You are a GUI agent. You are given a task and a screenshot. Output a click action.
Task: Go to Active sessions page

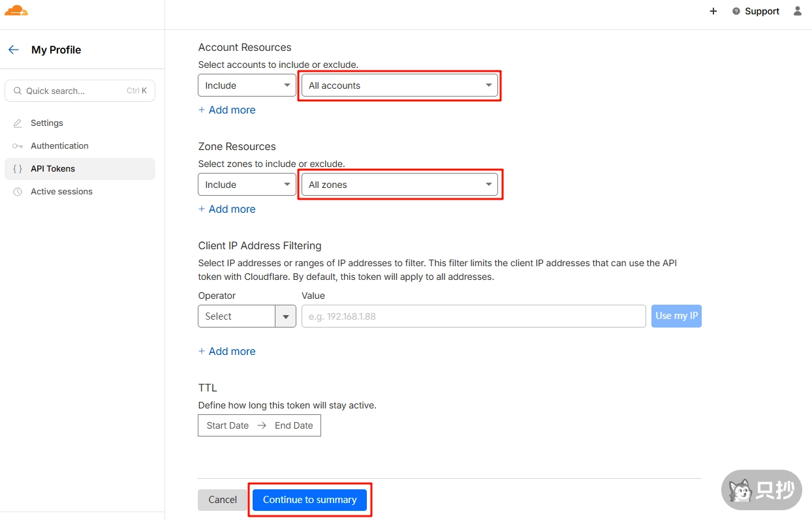click(x=61, y=191)
